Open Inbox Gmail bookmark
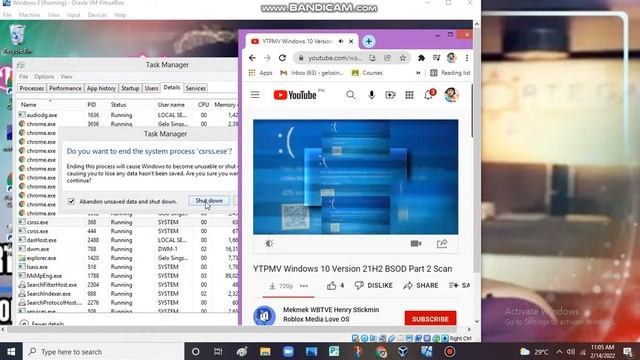 coord(312,73)
